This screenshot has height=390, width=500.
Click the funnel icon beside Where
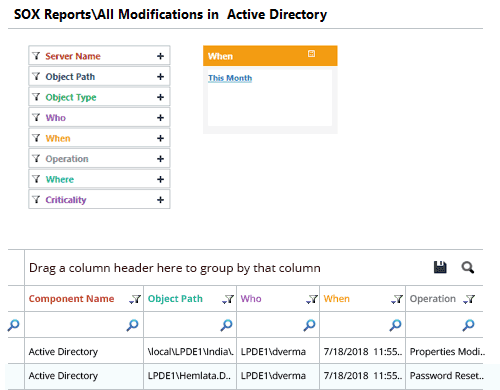[36, 179]
